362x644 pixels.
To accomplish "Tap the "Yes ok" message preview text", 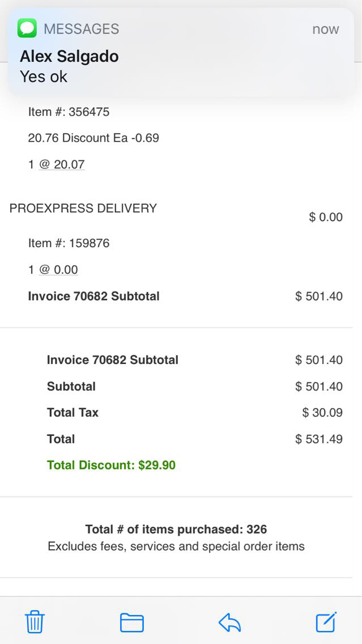I will coord(44,77).
